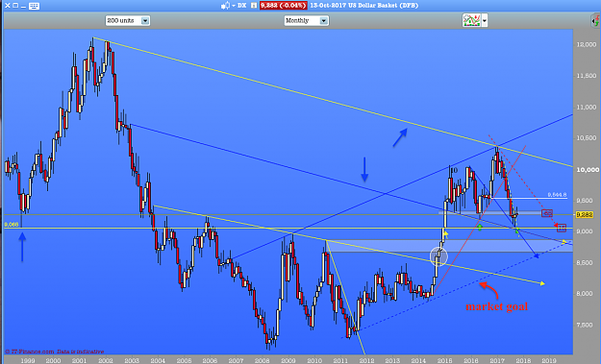Maximize the chart window
The width and height of the screenshot is (601, 364).
tap(15, 6)
